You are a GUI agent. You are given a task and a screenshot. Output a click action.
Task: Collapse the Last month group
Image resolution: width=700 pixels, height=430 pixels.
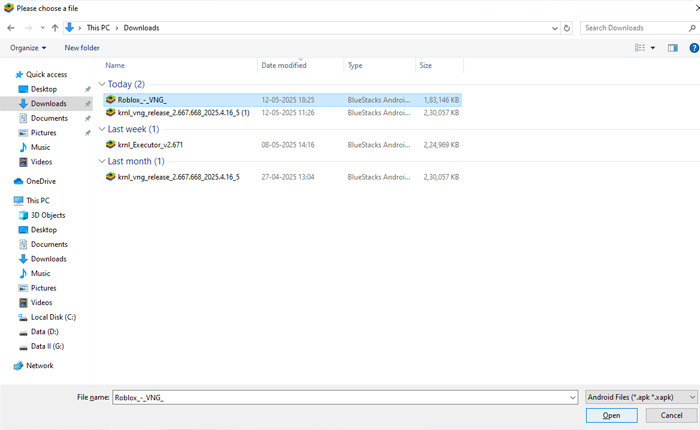pyautogui.click(x=102, y=161)
